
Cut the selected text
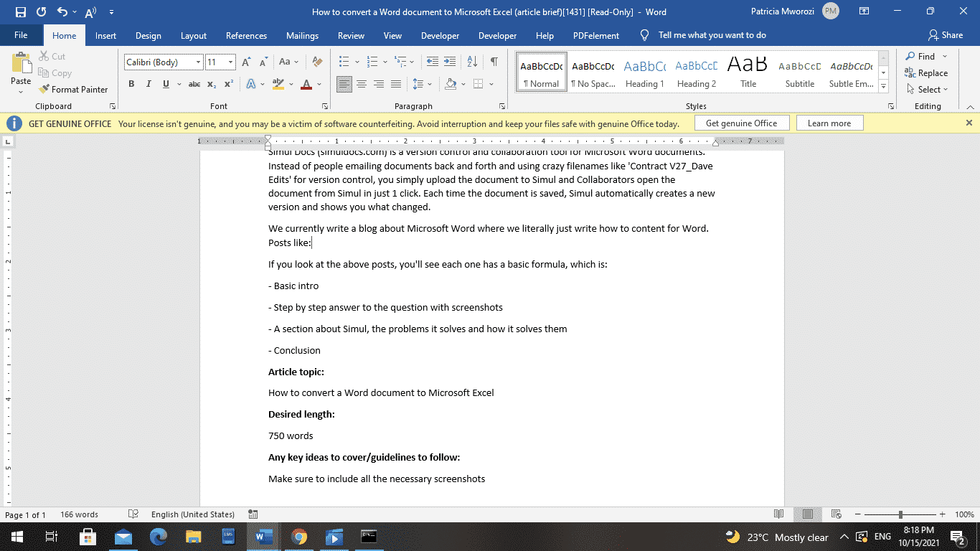[x=52, y=56]
